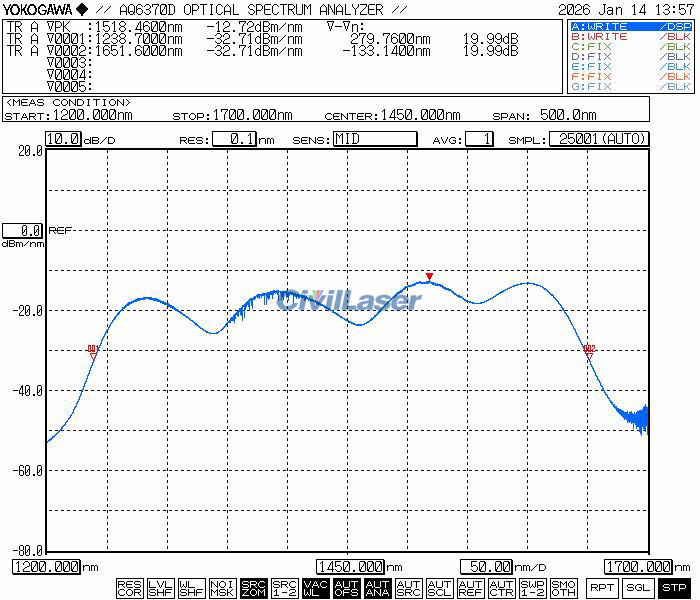Viewport: 700px width, 600px height.
Task: Click the AUT OFS auto offset icon
Action: [346, 589]
